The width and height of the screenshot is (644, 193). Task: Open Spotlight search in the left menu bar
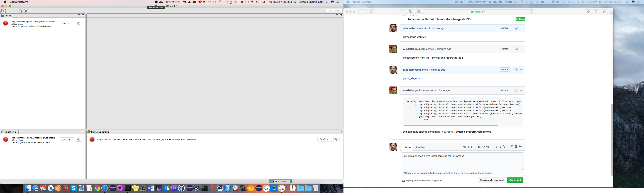326,2
